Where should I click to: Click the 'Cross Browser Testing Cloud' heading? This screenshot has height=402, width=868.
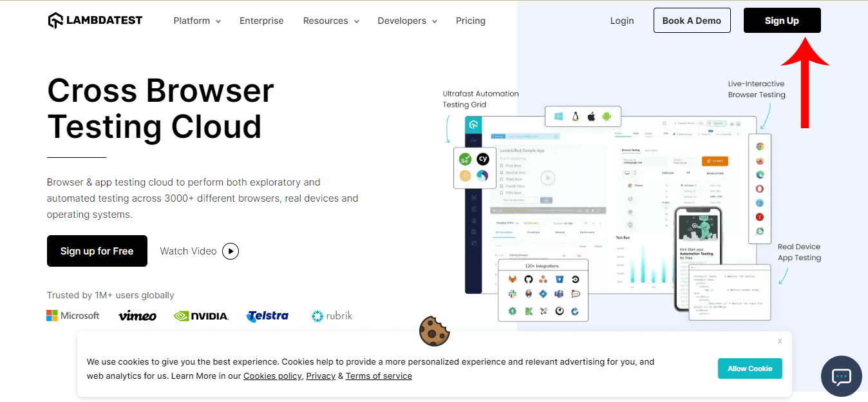[161, 108]
